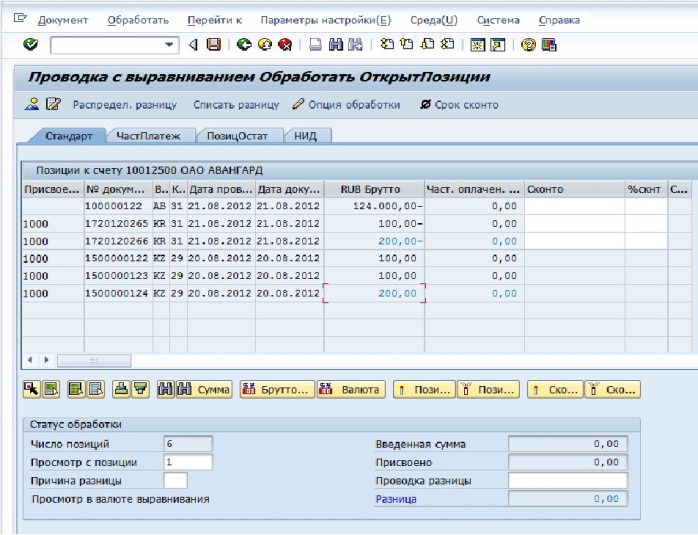Click the red Cancel icon

[x=285, y=44]
